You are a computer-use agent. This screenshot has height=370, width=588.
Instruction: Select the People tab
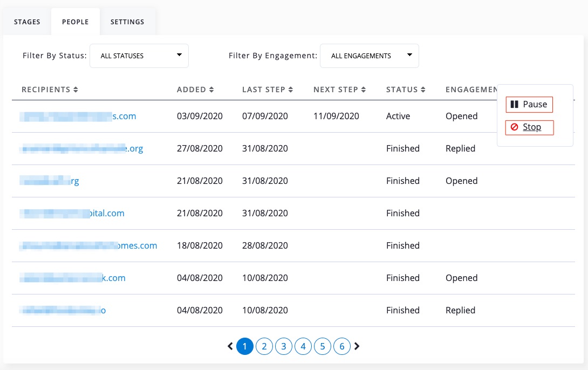tap(76, 22)
